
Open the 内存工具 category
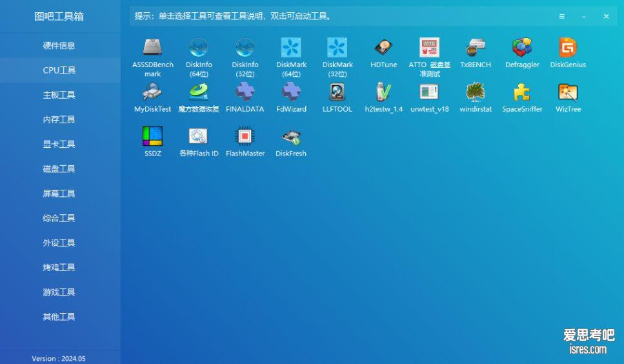(60, 119)
